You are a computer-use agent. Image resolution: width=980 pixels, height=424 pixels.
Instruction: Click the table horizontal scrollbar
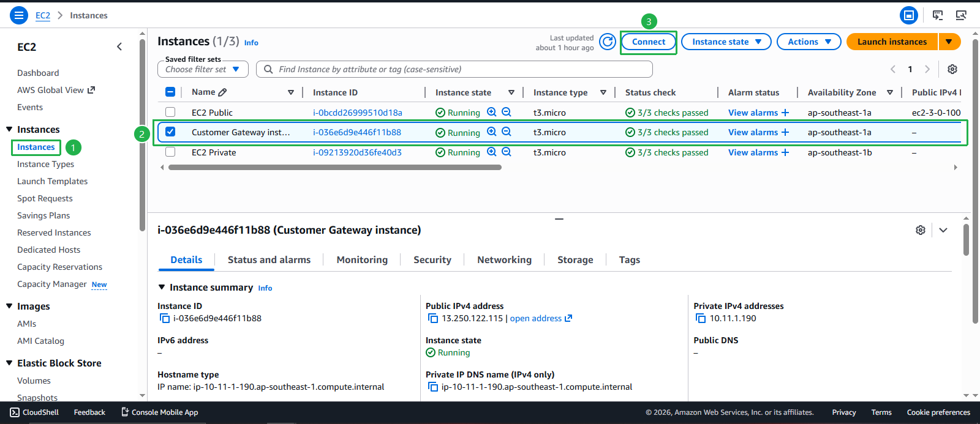pos(334,167)
